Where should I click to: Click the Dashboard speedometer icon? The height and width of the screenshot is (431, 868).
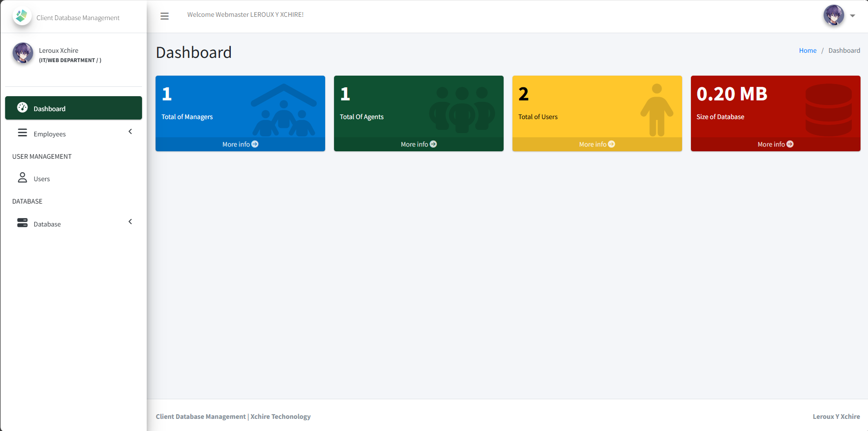point(22,107)
